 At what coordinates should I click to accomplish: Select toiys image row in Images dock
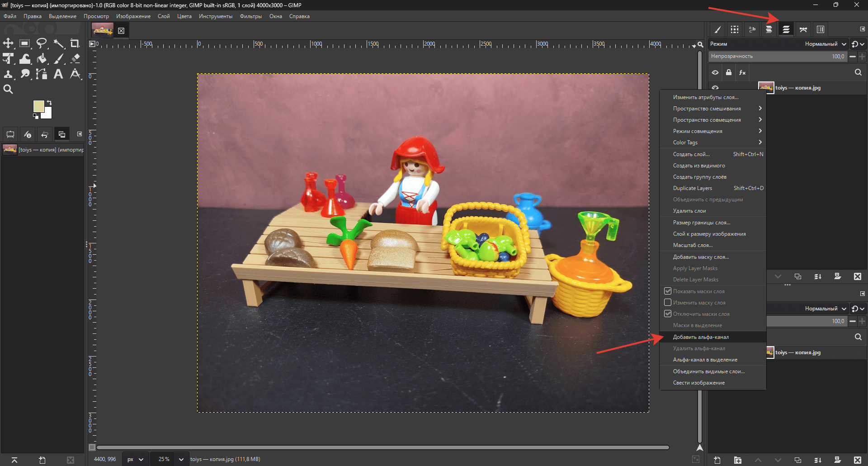click(43, 150)
